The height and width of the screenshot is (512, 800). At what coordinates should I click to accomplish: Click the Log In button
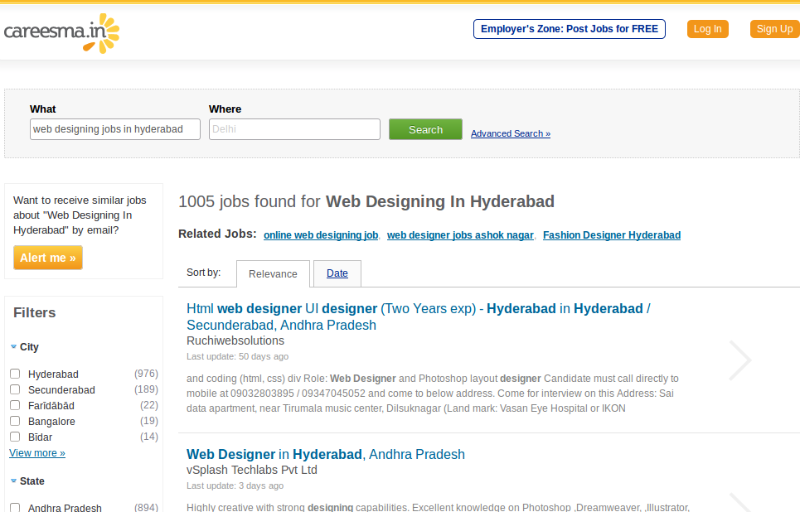(708, 29)
